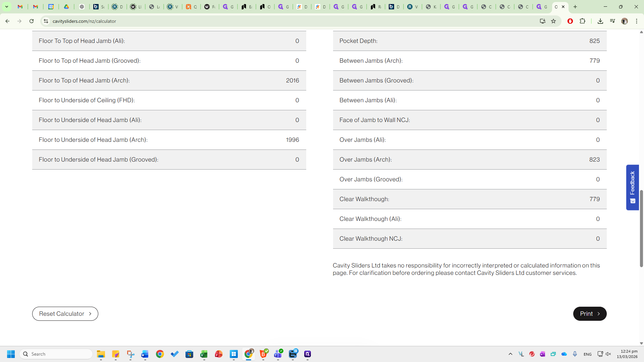Click the red ad blocker extension icon
This screenshot has height=362, width=644.
coord(570,21)
